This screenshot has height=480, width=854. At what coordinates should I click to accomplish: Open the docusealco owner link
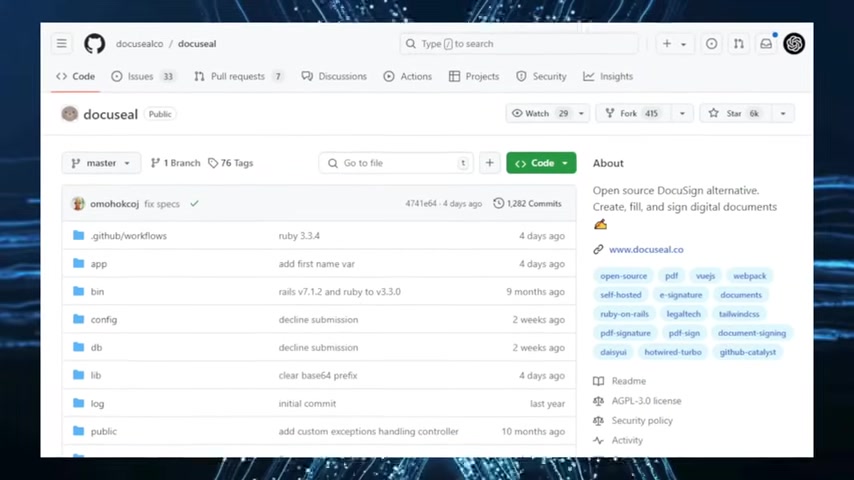[139, 44]
